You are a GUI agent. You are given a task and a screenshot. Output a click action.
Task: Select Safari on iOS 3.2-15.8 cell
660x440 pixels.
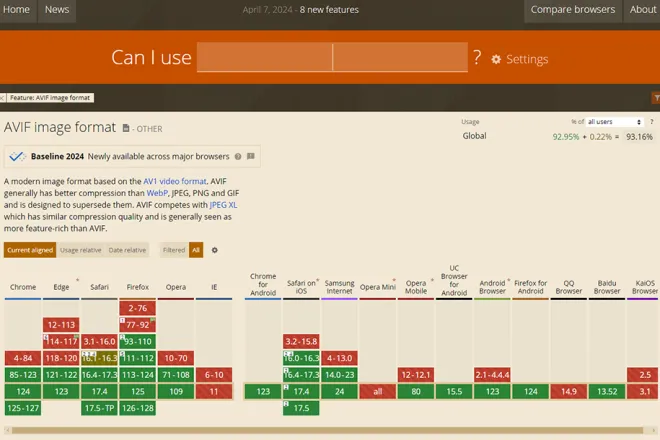point(301,341)
